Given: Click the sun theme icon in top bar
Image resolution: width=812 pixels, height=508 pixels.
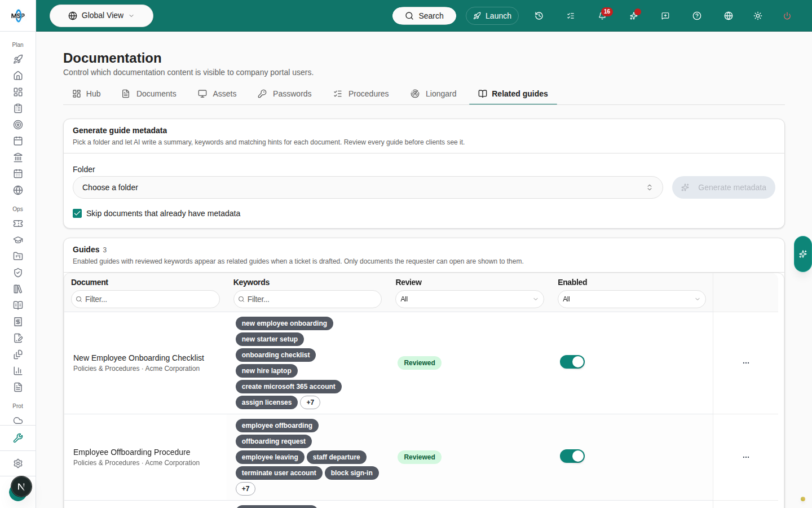Looking at the screenshot, I should point(758,16).
